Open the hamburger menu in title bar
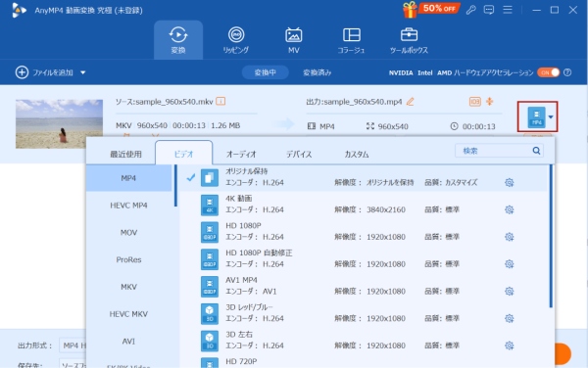The image size is (588, 368). 508,10
